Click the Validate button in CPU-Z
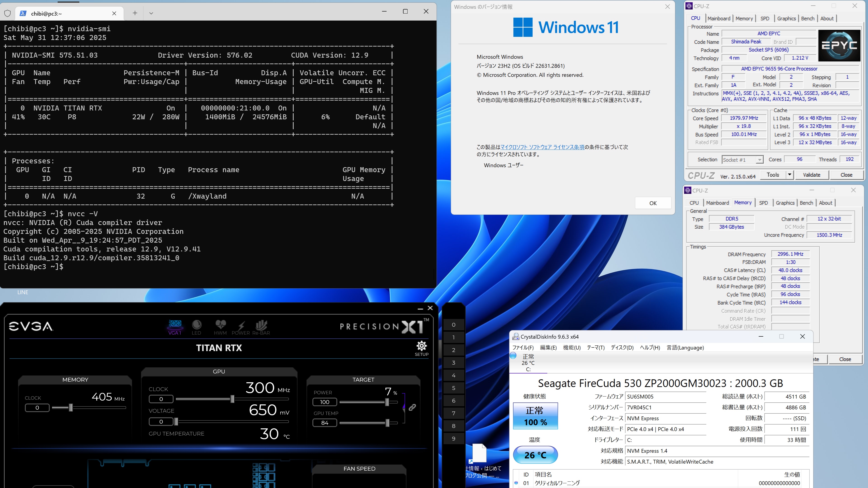 (811, 175)
